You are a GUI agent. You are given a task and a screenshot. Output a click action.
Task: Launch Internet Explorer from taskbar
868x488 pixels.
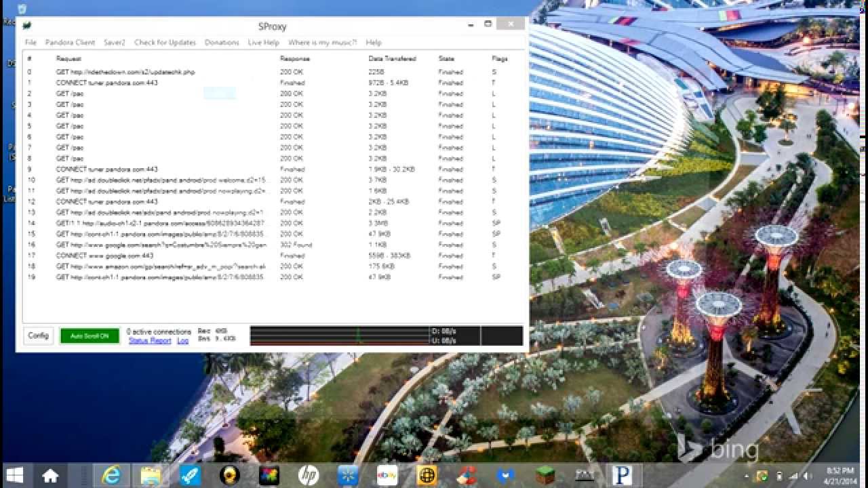111,475
